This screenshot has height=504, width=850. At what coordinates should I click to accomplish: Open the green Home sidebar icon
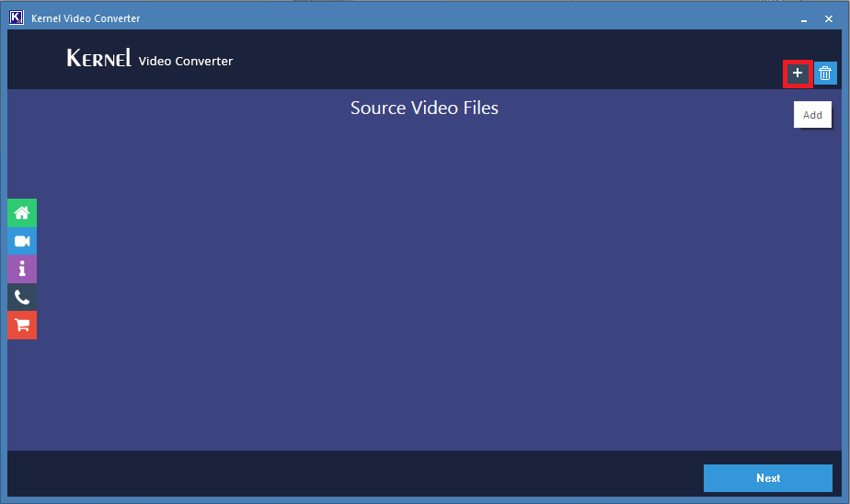pyautogui.click(x=22, y=213)
